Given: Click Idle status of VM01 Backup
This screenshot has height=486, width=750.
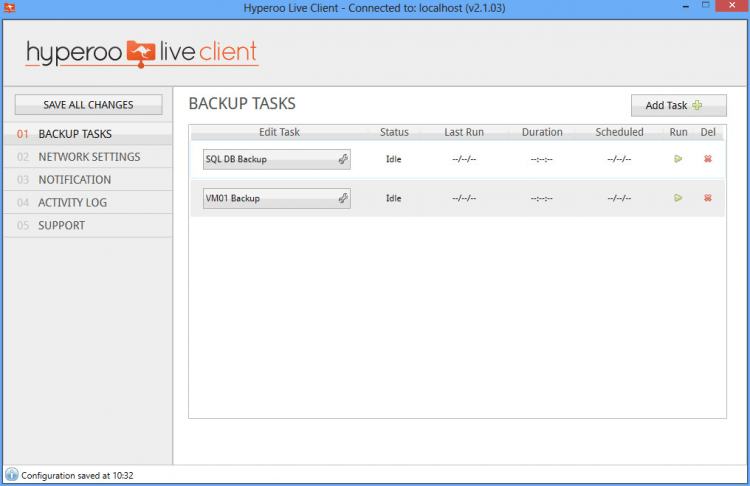Looking at the screenshot, I should click(x=394, y=198).
